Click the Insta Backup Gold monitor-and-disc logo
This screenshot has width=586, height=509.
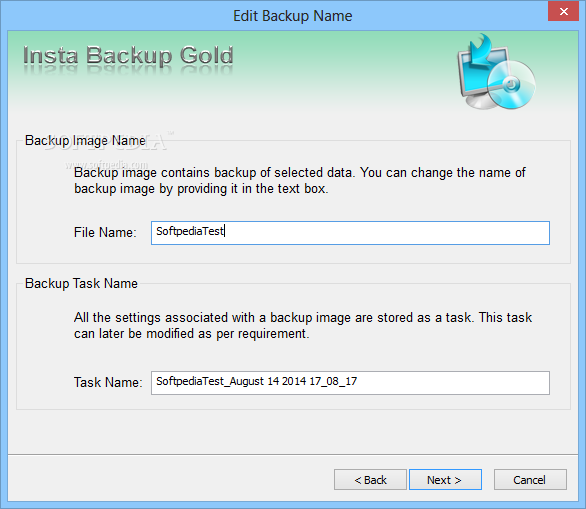click(x=496, y=72)
